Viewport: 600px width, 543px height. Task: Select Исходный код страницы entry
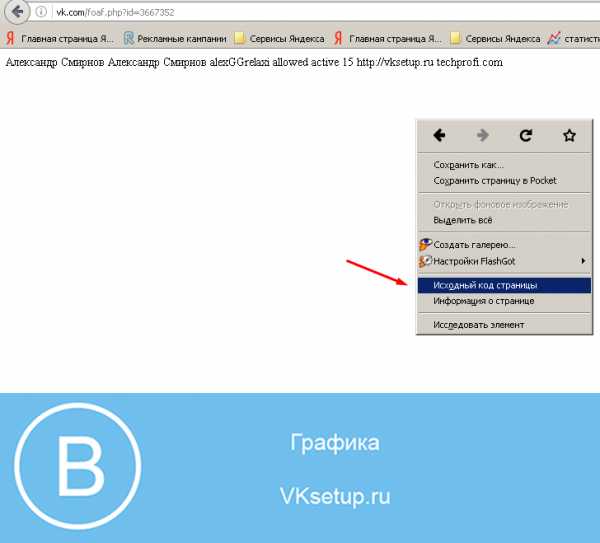tap(504, 285)
